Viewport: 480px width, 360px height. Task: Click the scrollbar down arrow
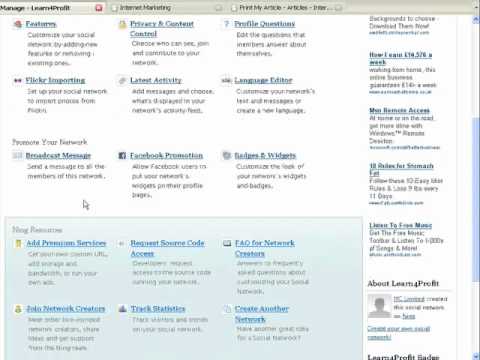coord(476,356)
